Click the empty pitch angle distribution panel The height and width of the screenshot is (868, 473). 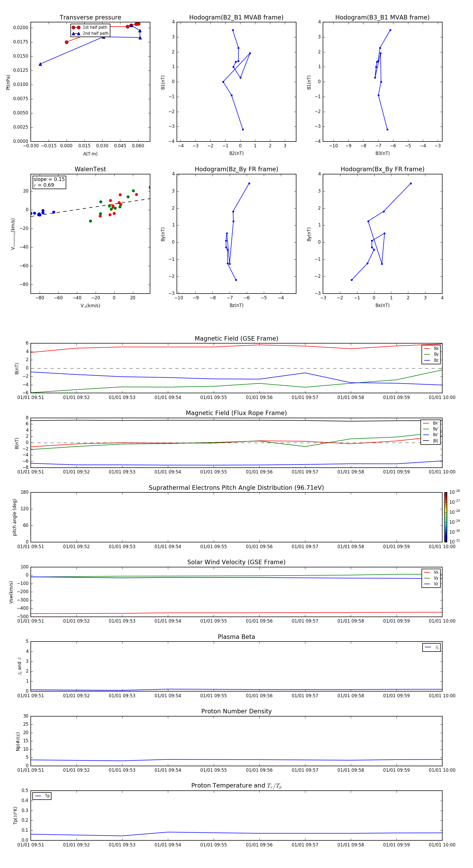click(x=236, y=517)
